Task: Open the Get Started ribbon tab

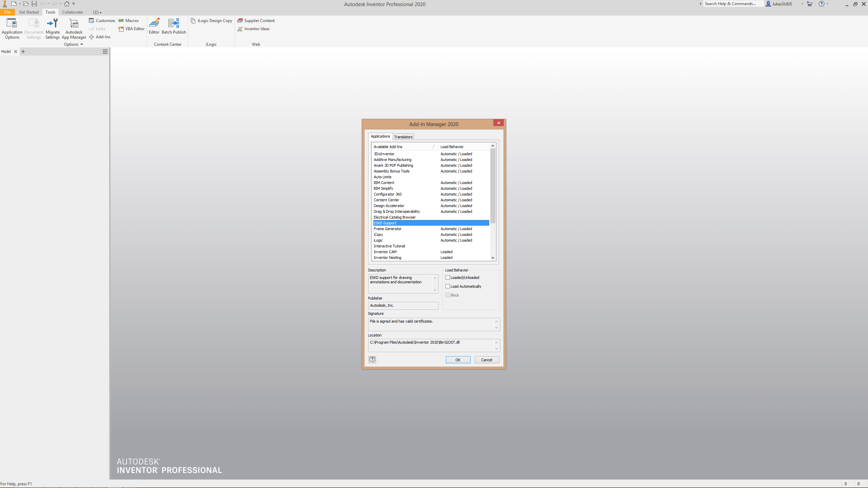Action: click(x=28, y=12)
